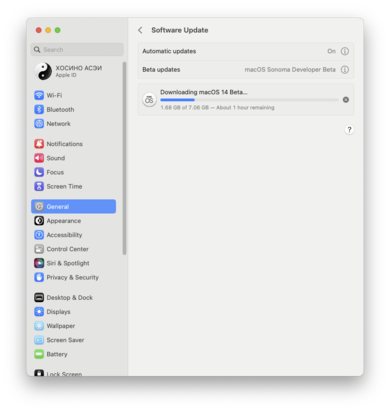
Task: Open the Beta updates info button
Action: pyautogui.click(x=345, y=70)
